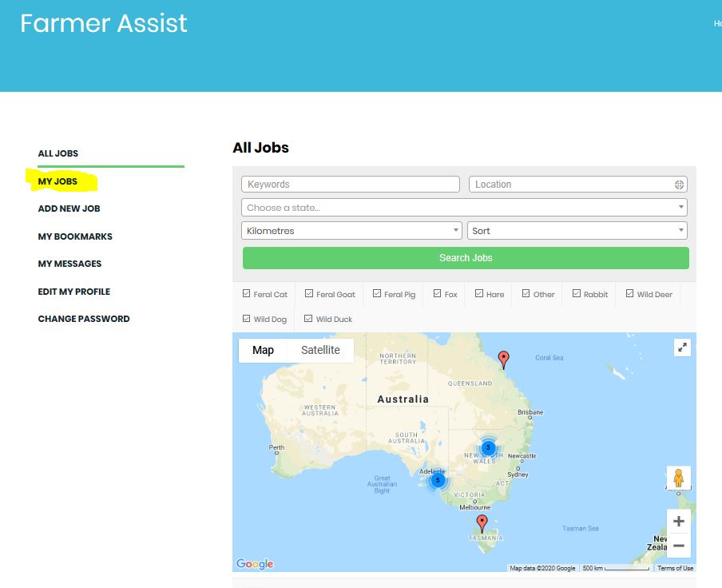Open the Choose a state dropdown

tap(464, 208)
